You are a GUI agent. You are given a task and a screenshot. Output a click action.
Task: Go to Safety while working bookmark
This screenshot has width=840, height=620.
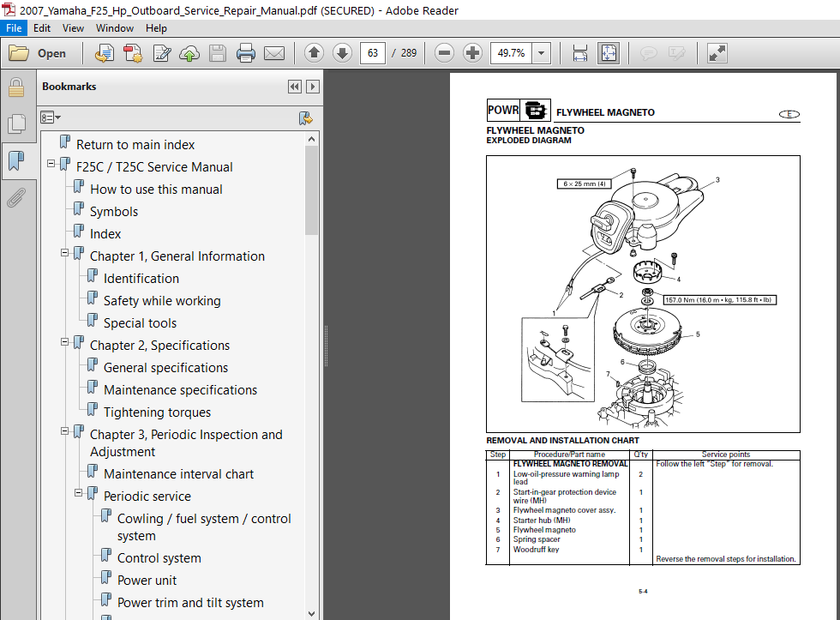pyautogui.click(x=162, y=301)
